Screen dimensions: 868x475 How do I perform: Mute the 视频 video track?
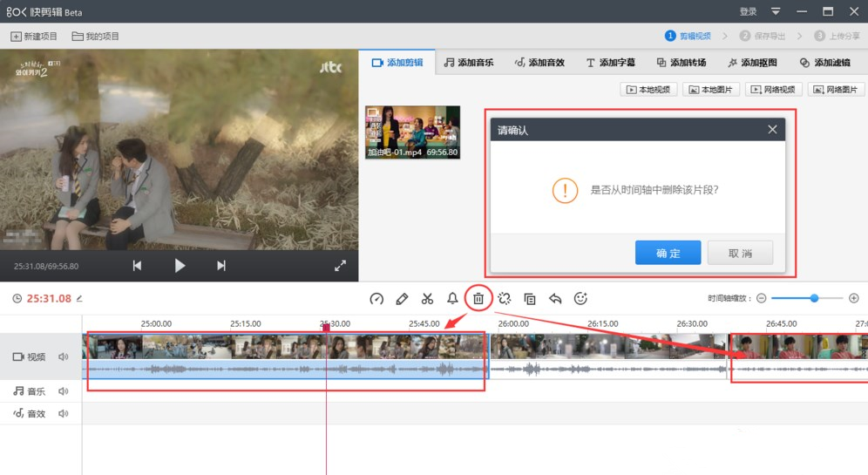64,356
